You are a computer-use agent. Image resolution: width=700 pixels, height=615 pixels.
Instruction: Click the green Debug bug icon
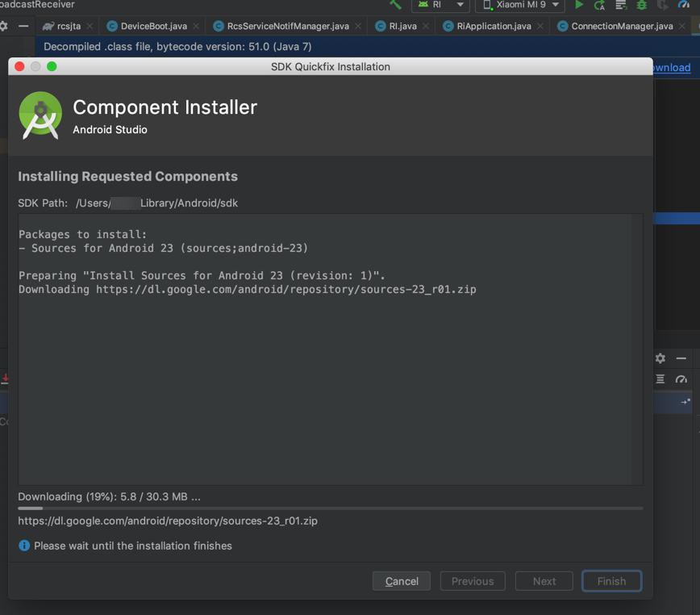pos(641,5)
